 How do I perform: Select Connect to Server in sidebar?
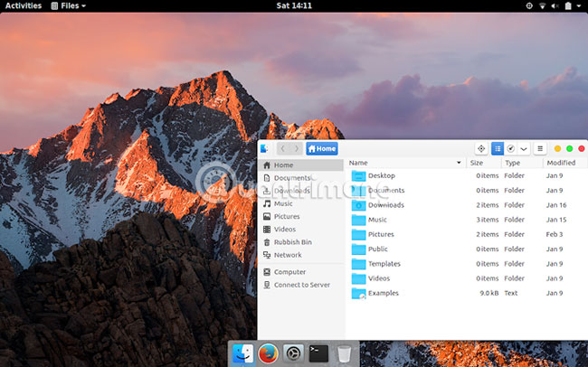coord(301,285)
